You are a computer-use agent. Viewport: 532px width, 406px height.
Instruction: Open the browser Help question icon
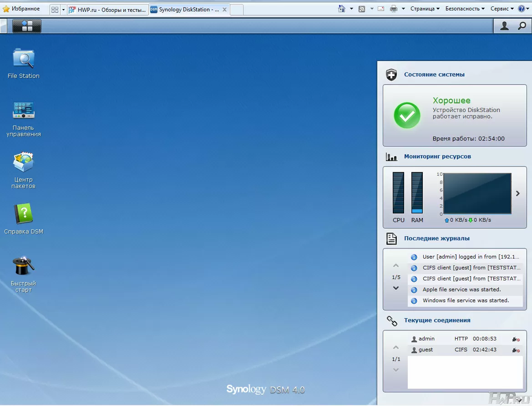coord(522,9)
